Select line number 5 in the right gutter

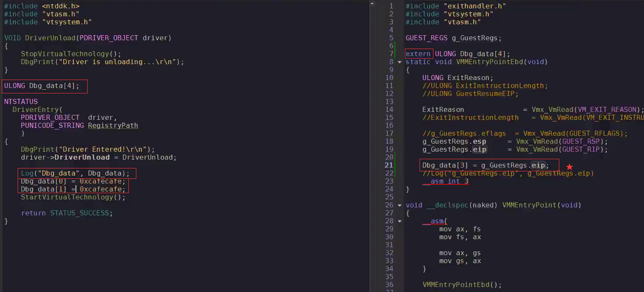pyautogui.click(x=391, y=38)
